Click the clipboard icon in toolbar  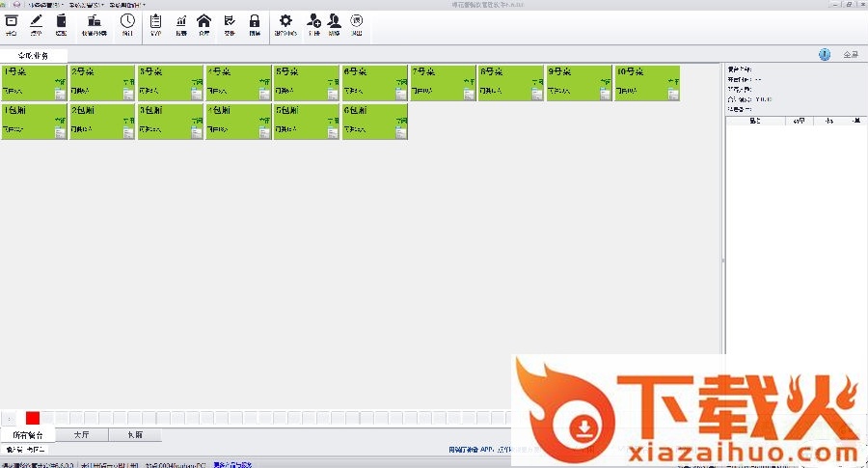pos(155,21)
